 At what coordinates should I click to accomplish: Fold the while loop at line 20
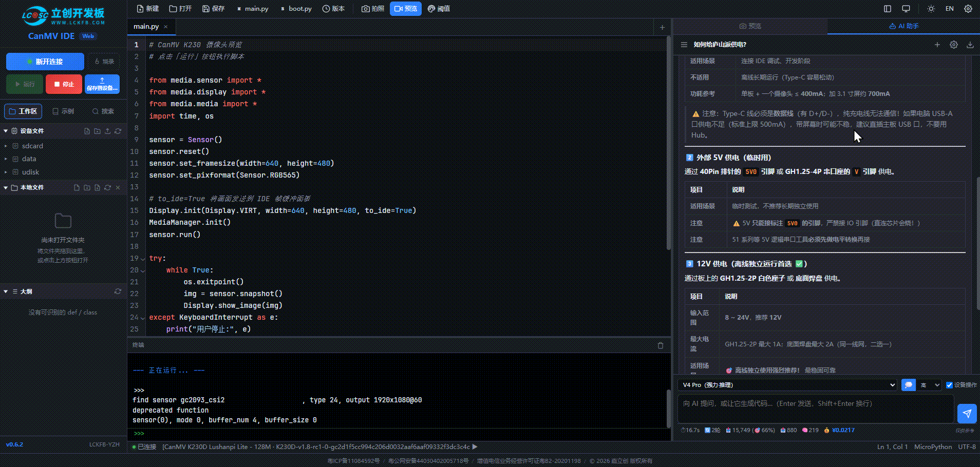[143, 270]
